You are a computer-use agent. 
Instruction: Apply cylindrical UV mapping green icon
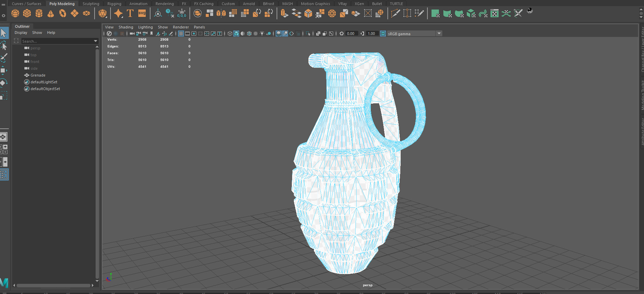(447, 13)
